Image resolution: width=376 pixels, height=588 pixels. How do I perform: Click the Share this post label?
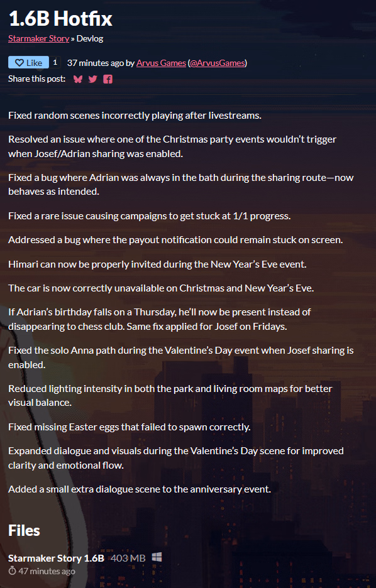point(36,79)
